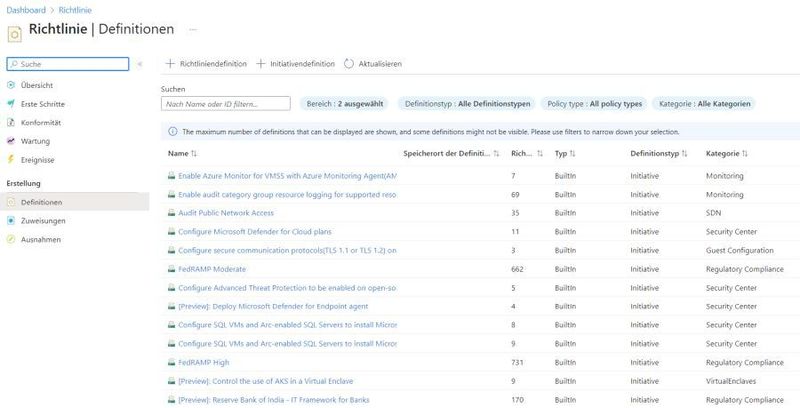Image resolution: width=800 pixels, height=408 pixels.
Task: Click the Initiativendefinition toolbar button
Action: (295, 64)
